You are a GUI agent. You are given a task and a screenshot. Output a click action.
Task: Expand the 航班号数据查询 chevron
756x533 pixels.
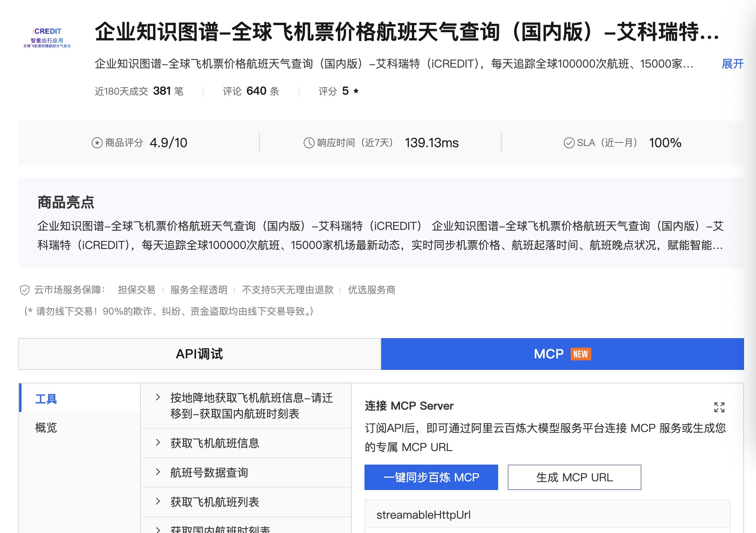click(x=158, y=472)
